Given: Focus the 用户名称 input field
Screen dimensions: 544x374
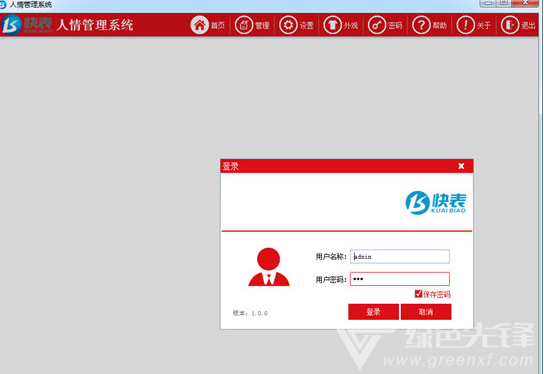Looking at the screenshot, I should [x=400, y=256].
